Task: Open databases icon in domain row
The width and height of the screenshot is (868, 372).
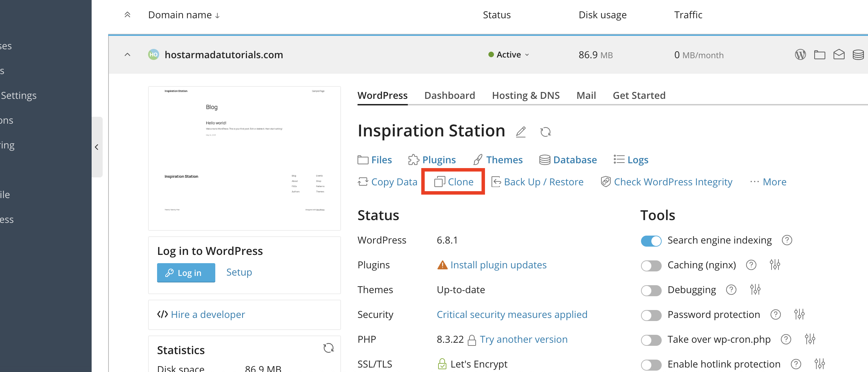Action: [x=858, y=55]
